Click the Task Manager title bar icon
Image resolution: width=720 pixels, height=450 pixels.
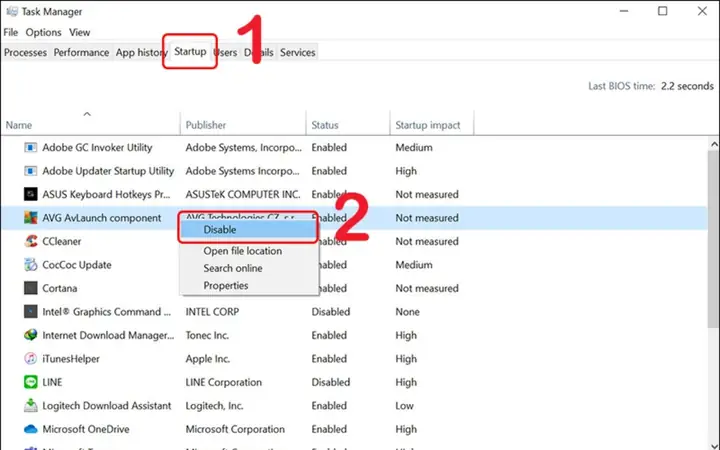pyautogui.click(x=12, y=11)
